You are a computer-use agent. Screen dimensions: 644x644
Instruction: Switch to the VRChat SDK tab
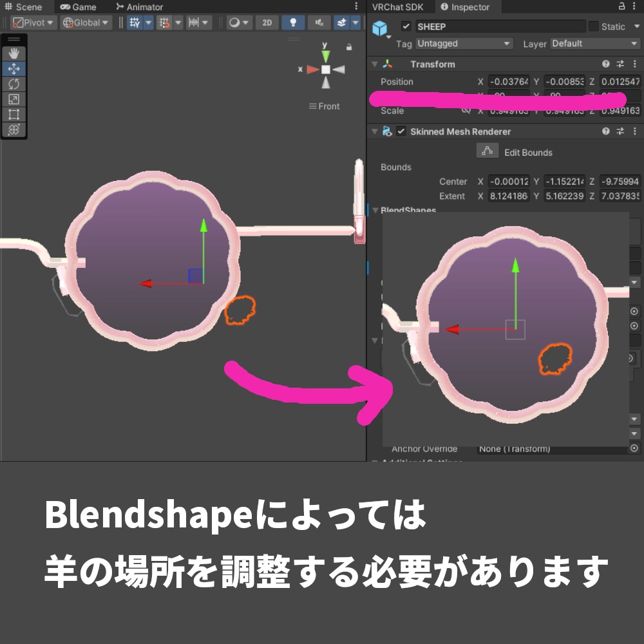[x=397, y=7]
